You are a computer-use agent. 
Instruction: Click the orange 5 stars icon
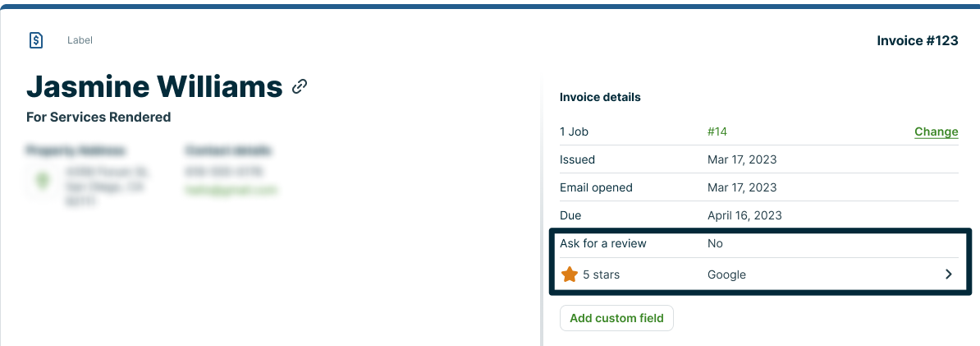tap(570, 274)
